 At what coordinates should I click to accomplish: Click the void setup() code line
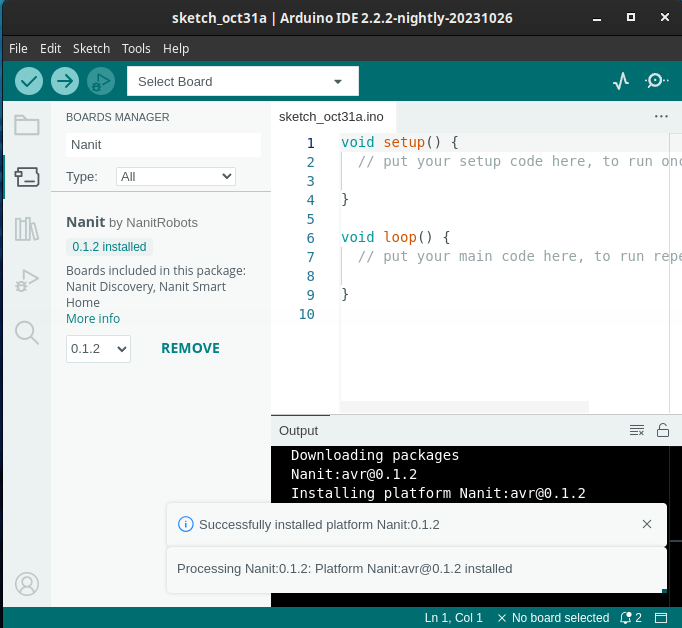399,143
